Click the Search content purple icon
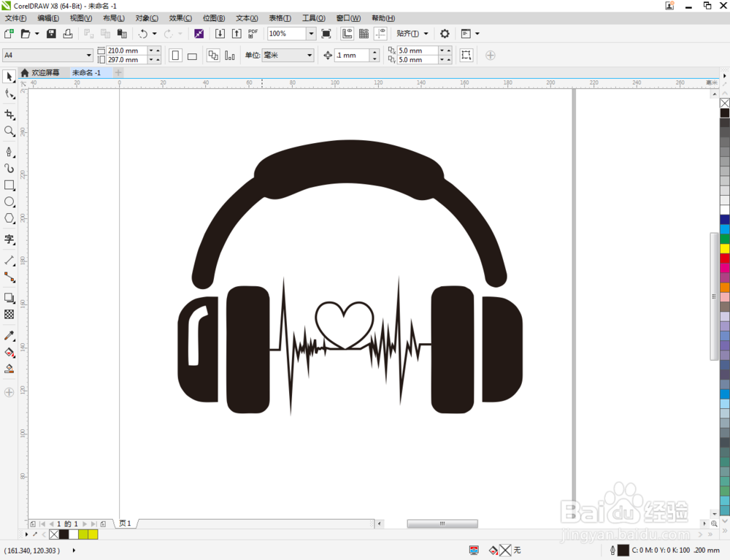The image size is (730, 560). 199,34
